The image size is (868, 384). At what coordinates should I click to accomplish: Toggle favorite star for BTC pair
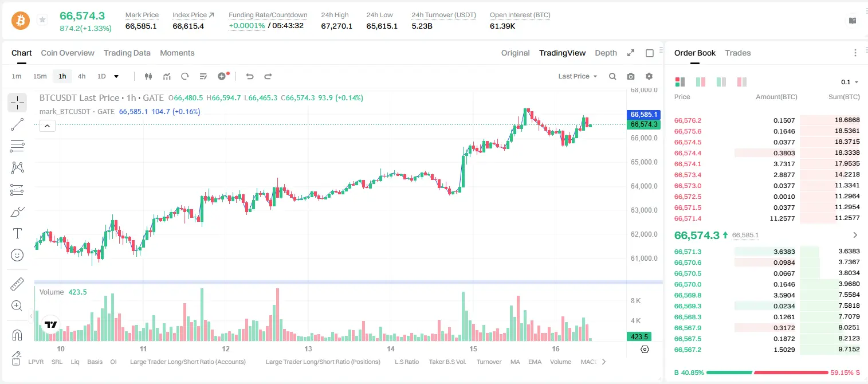click(x=42, y=20)
